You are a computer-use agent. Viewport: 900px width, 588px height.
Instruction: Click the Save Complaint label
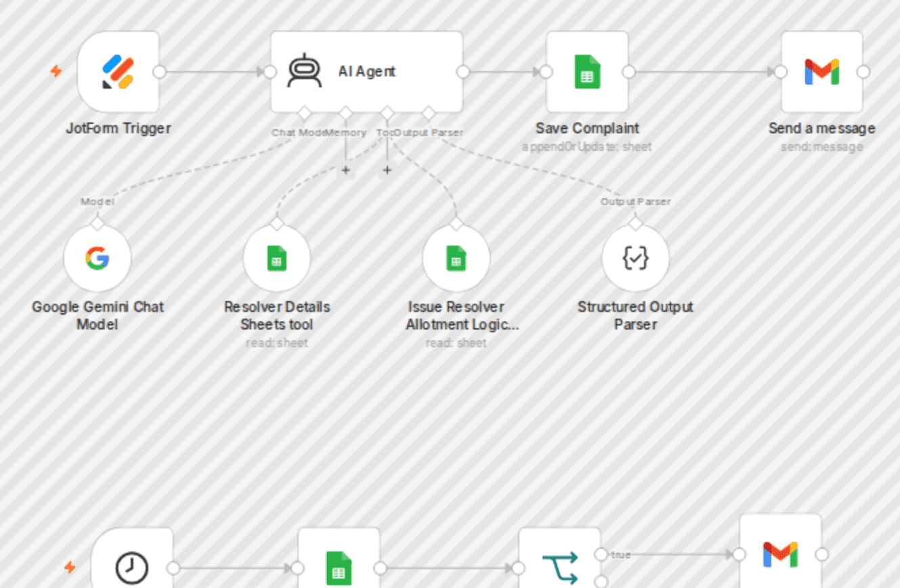[587, 128]
